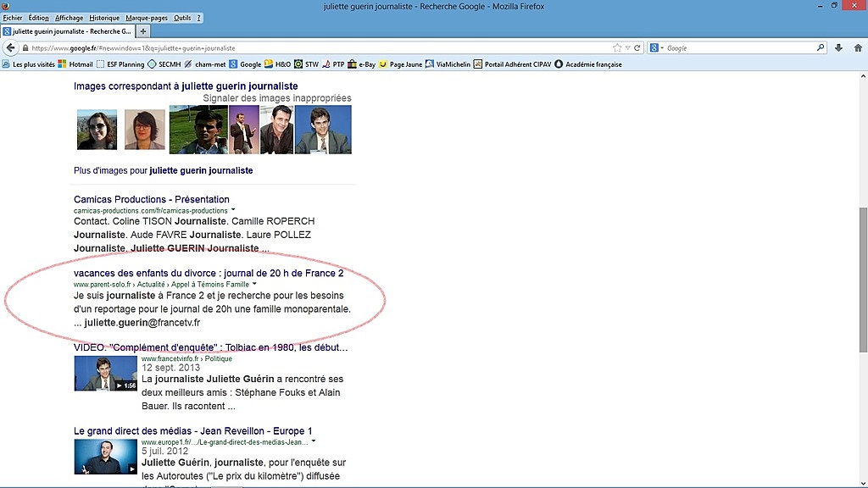Click the lock icon in the address bar
The width and height of the screenshot is (868, 488).
[25, 48]
